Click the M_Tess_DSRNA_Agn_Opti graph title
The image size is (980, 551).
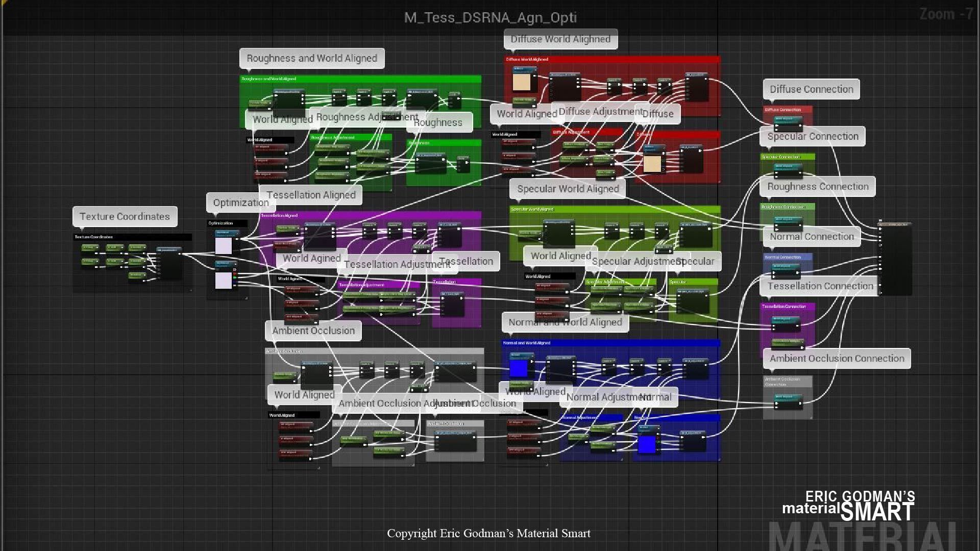coord(490,18)
